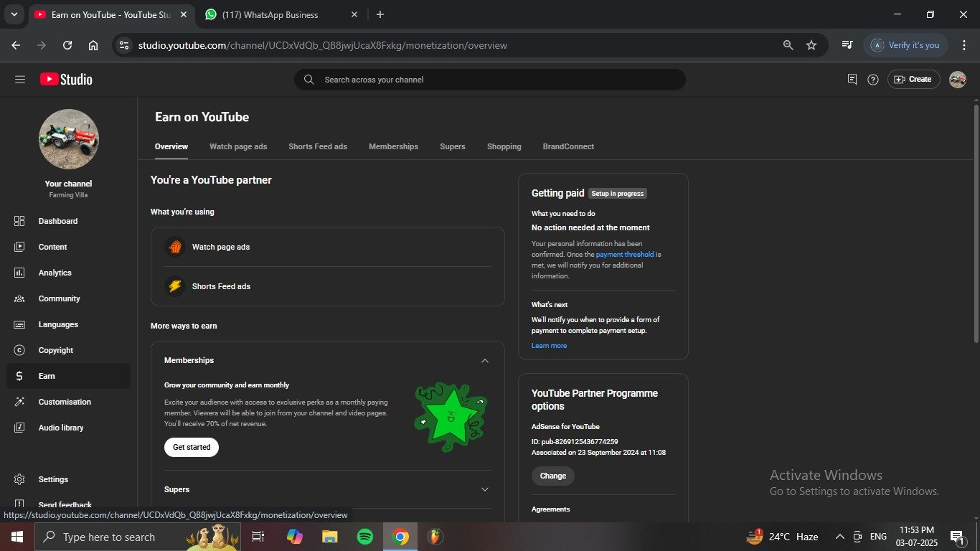Screen dimensions: 980x551
Task: Click the Search across your channel field
Action: point(490,80)
